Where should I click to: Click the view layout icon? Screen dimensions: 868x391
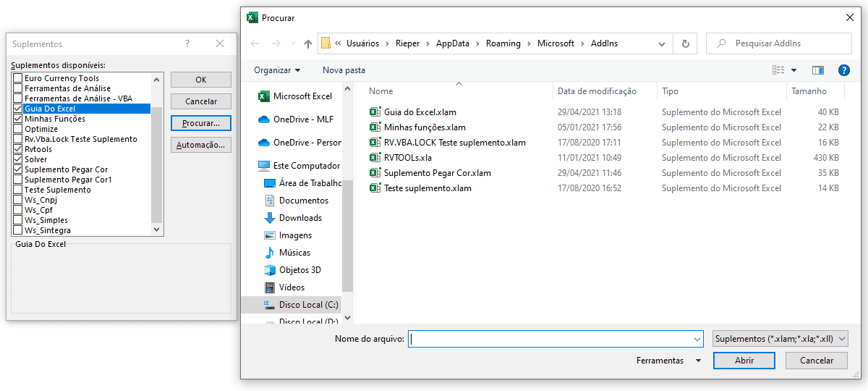778,70
